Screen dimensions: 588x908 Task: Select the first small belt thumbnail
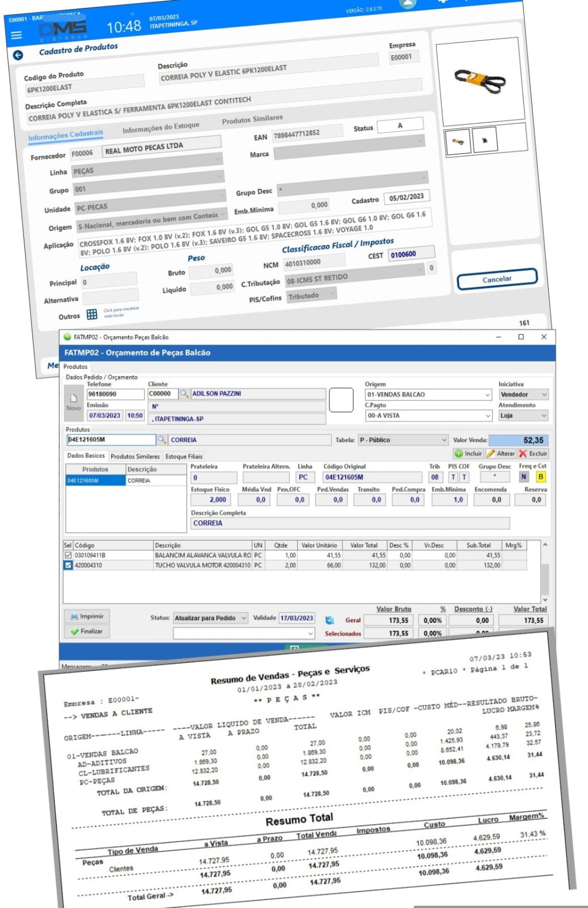pyautogui.click(x=458, y=142)
